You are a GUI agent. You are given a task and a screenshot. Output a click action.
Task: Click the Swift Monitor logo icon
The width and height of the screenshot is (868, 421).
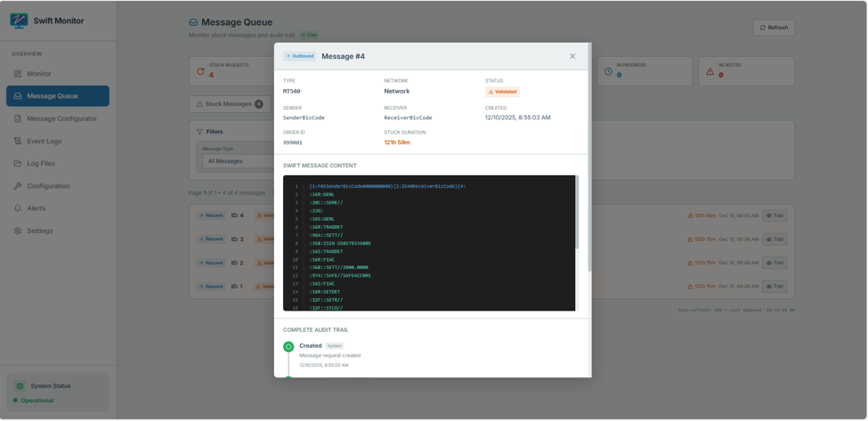(19, 20)
